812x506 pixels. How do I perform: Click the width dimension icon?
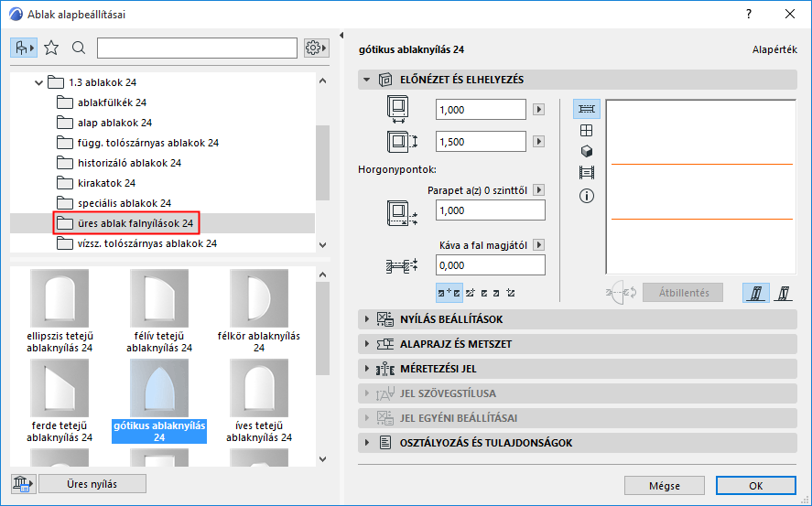[x=398, y=109]
